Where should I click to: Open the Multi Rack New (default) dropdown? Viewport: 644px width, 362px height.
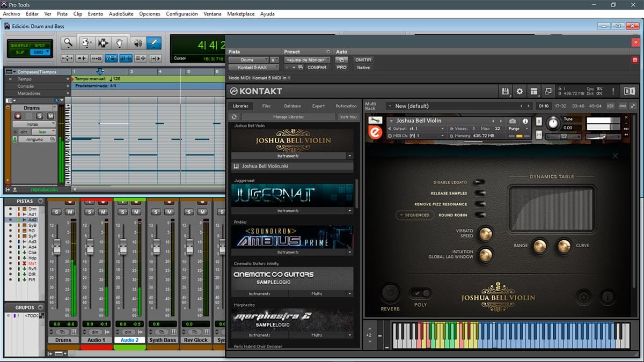459,106
